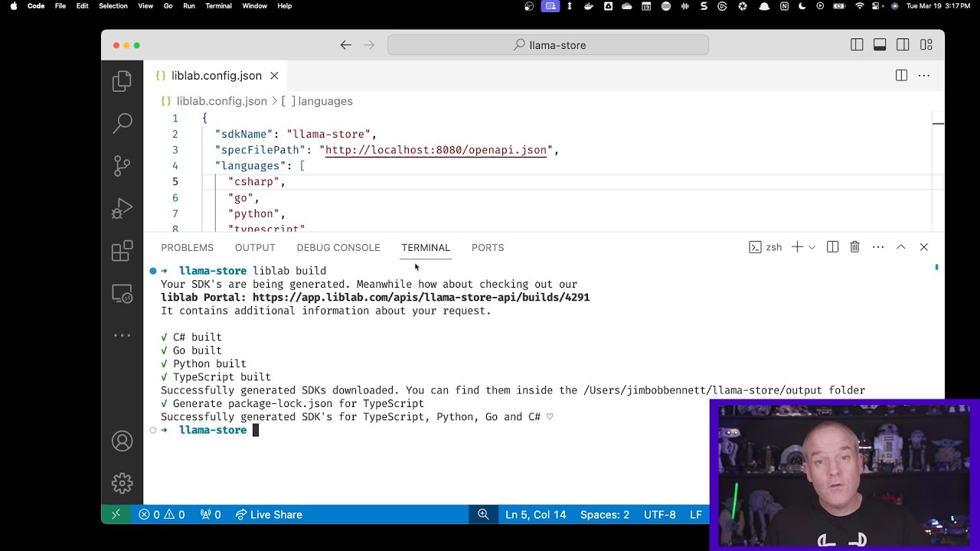Open the Apple menu
980x551 pixels.
click(13, 6)
